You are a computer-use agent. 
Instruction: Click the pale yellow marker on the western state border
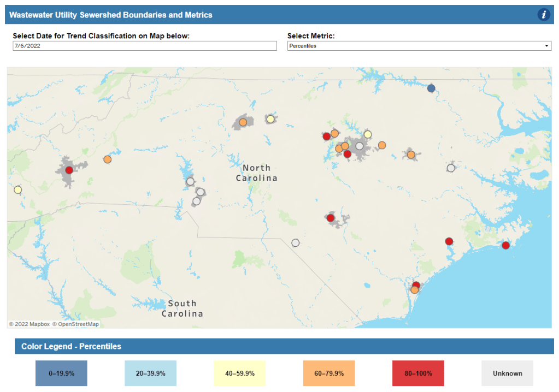click(x=17, y=189)
